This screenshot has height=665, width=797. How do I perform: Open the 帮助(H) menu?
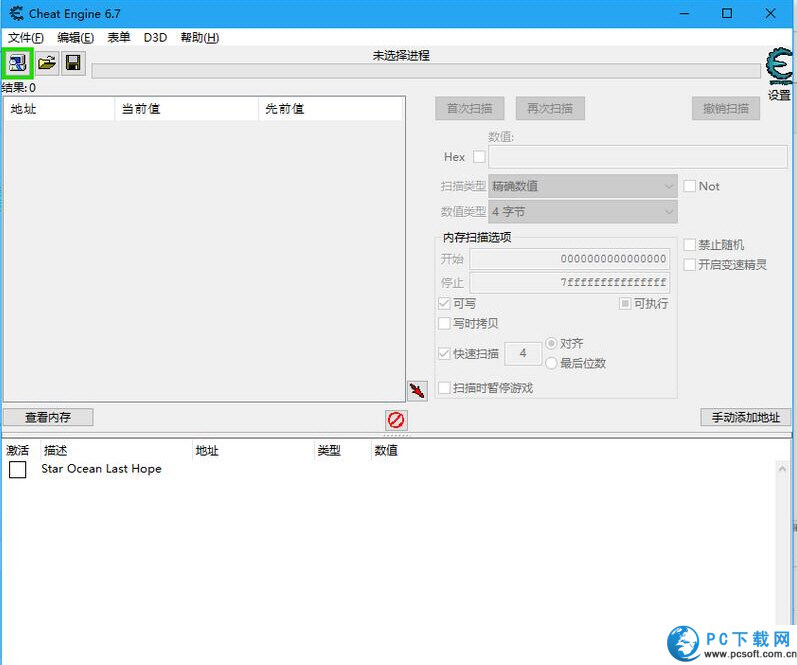pyautogui.click(x=200, y=38)
